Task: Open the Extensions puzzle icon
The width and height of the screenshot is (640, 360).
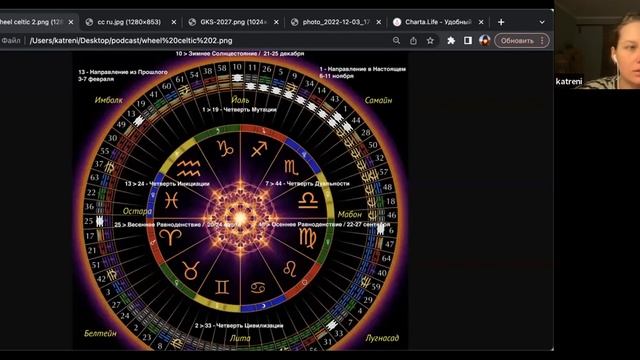Action: (x=451, y=40)
